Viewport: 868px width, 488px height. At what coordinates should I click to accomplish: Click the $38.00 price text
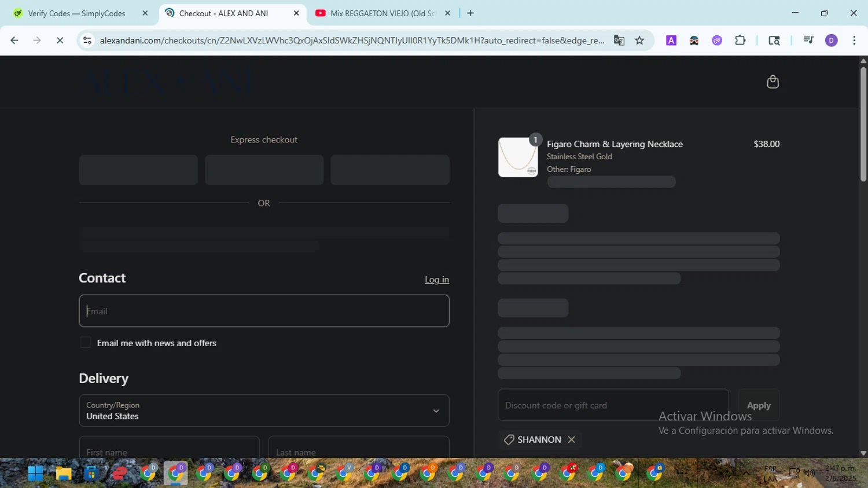tap(766, 144)
